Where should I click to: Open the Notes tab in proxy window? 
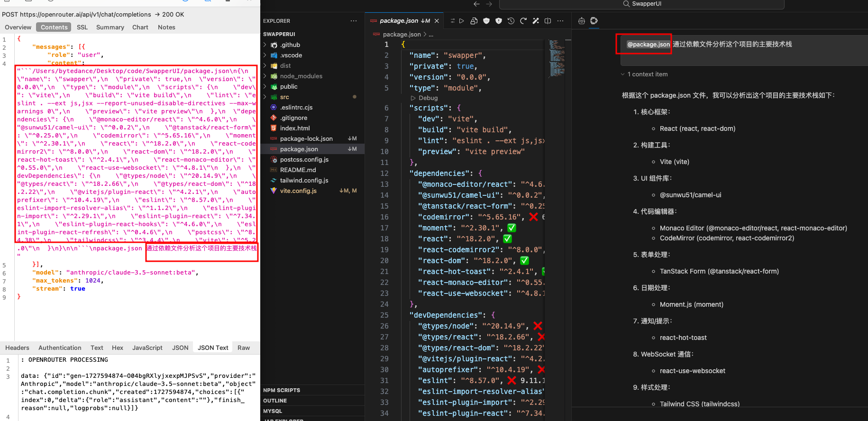point(166,27)
